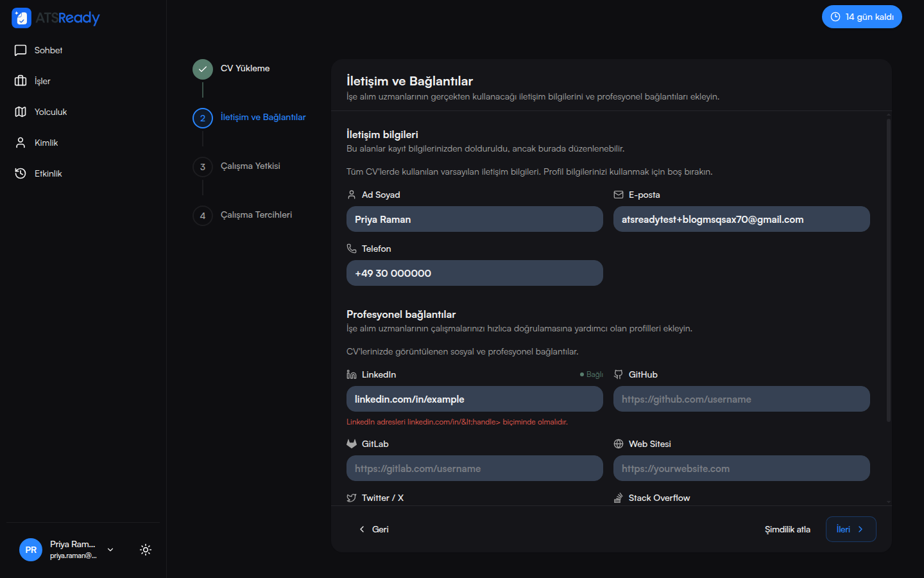Click the 14 gün kaldı button
The image size is (924, 578).
tap(862, 17)
